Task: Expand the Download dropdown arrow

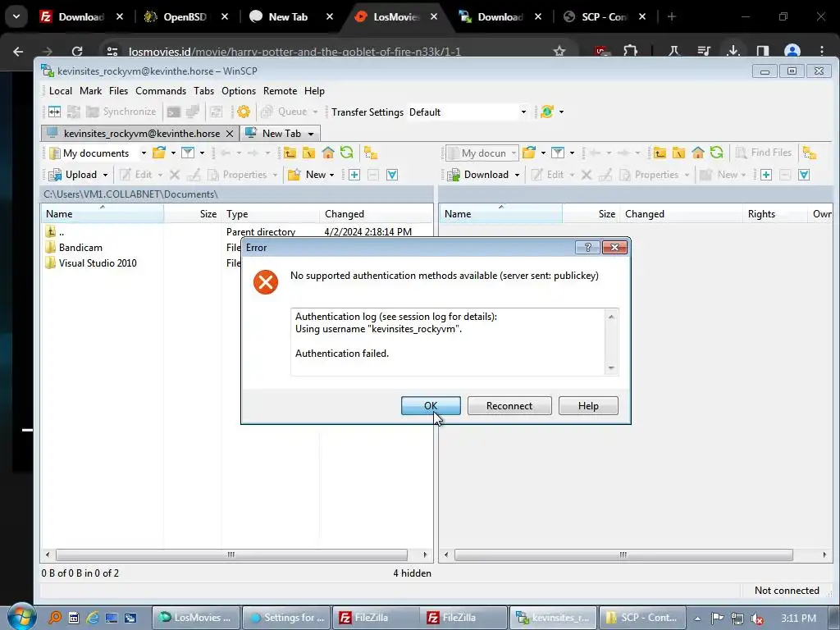Action: tap(517, 176)
